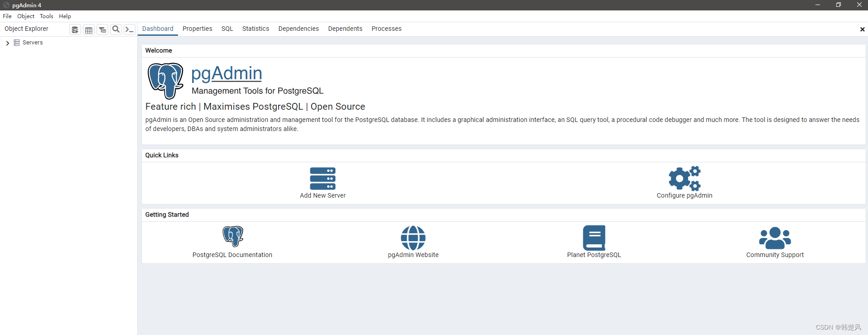Minimize the pgAdmin 4 window
Image resolution: width=868 pixels, height=335 pixels.
(x=818, y=5)
